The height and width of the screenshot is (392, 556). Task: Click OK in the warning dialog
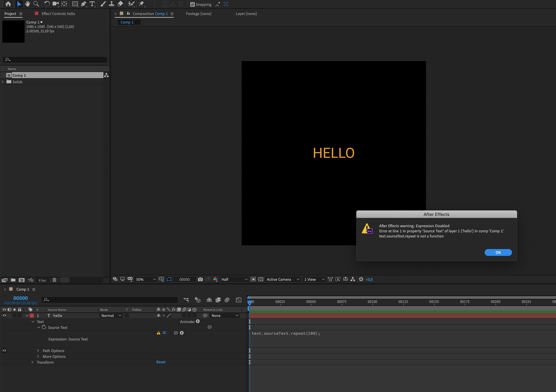(498, 252)
